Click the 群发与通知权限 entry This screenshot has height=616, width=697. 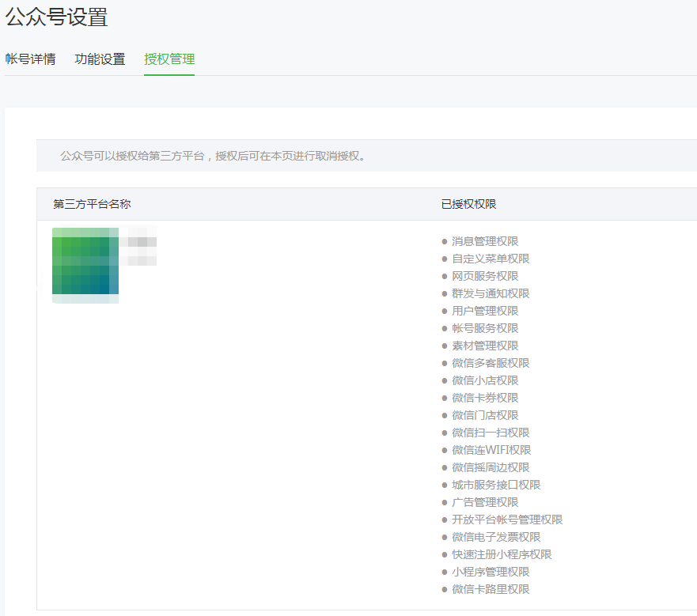(491, 293)
